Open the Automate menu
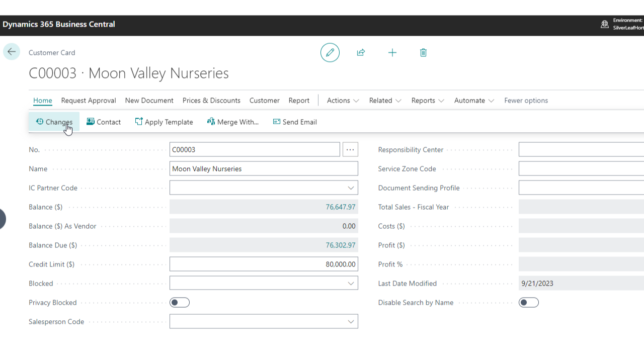The width and height of the screenshot is (644, 362). [474, 100]
